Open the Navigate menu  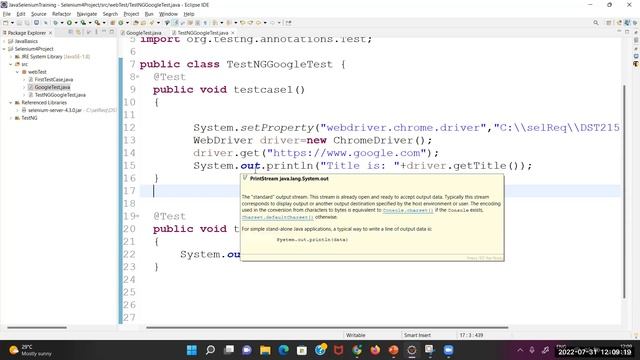coord(87,14)
